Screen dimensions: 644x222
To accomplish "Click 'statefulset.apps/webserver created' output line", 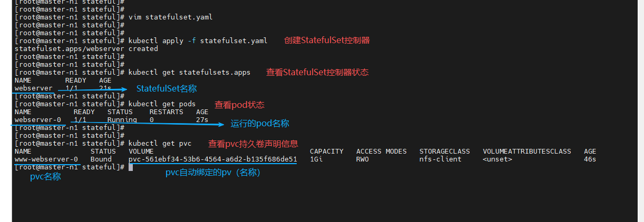I will click(86, 48).
